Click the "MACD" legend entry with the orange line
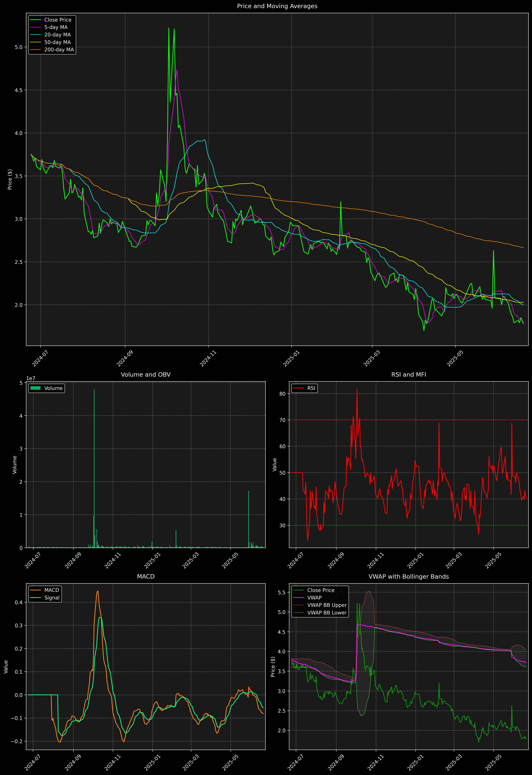This screenshot has height=775, width=532. pyautogui.click(x=52, y=590)
